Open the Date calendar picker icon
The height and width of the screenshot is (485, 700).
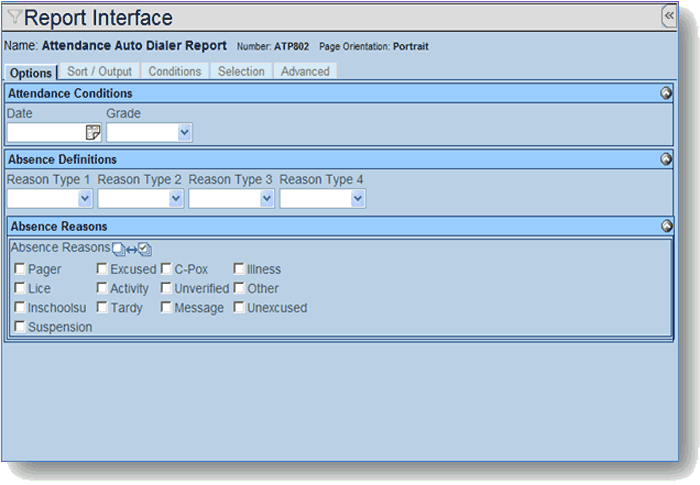(93, 133)
